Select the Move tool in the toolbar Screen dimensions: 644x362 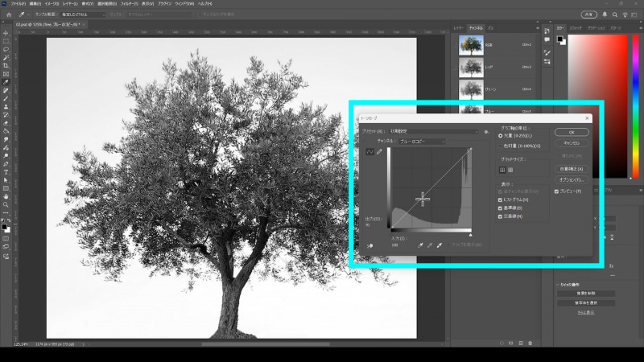coord(6,33)
